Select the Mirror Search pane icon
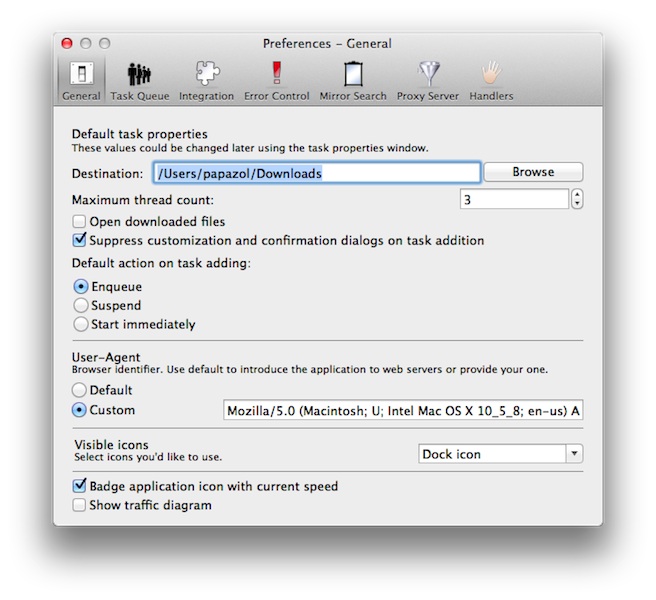The image size is (656, 600). click(352, 80)
